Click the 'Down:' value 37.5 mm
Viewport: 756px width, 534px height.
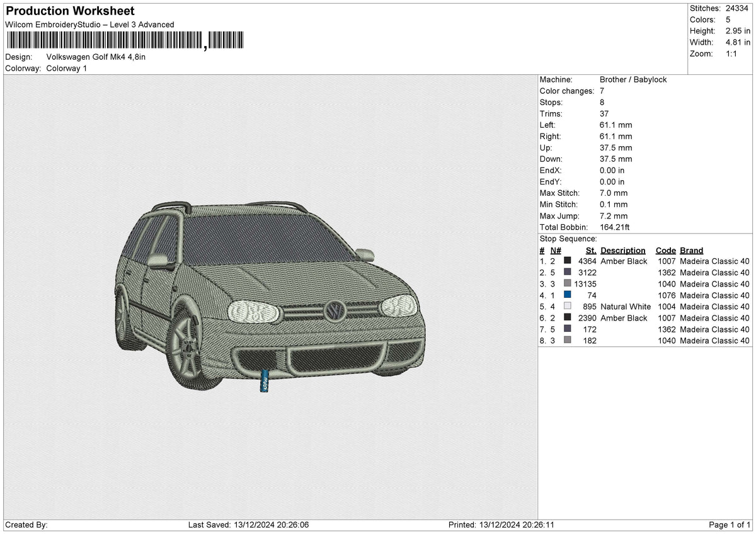pyautogui.click(x=616, y=159)
